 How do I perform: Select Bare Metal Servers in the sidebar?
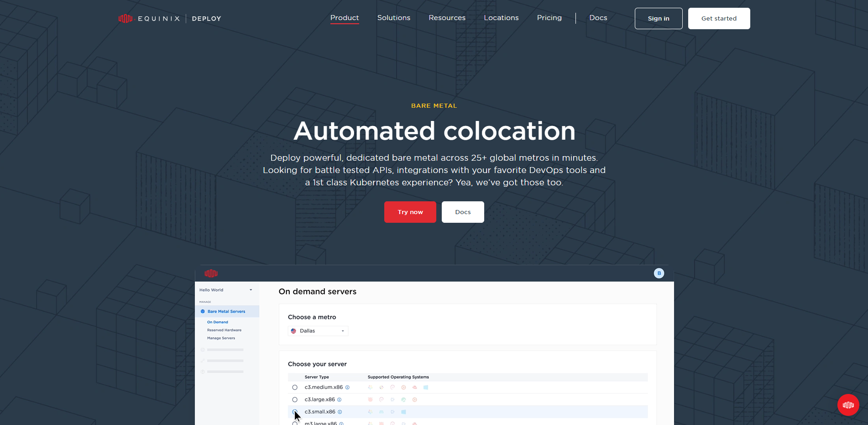[x=227, y=311]
